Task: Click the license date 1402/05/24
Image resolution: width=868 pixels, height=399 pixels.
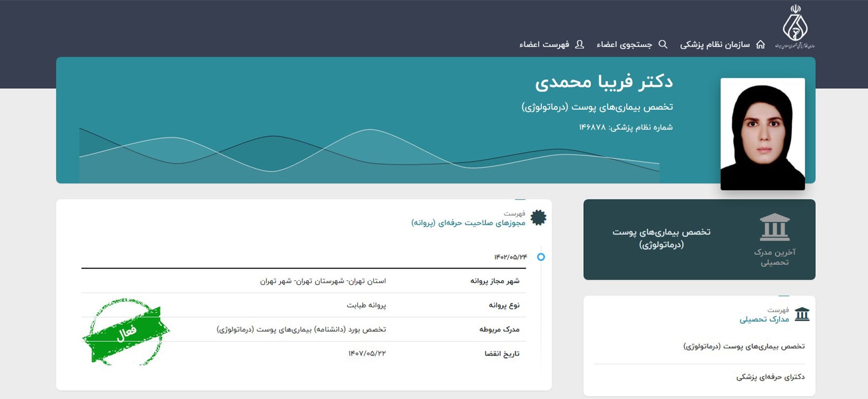Action: 511,257
